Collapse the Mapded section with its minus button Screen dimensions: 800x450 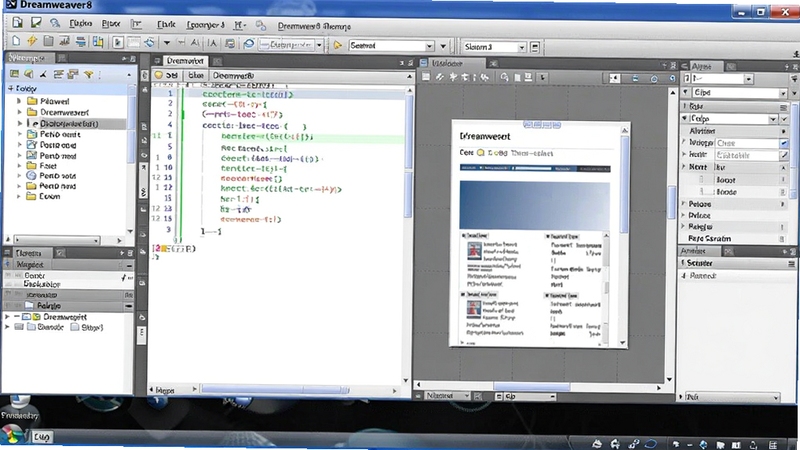[129, 265]
